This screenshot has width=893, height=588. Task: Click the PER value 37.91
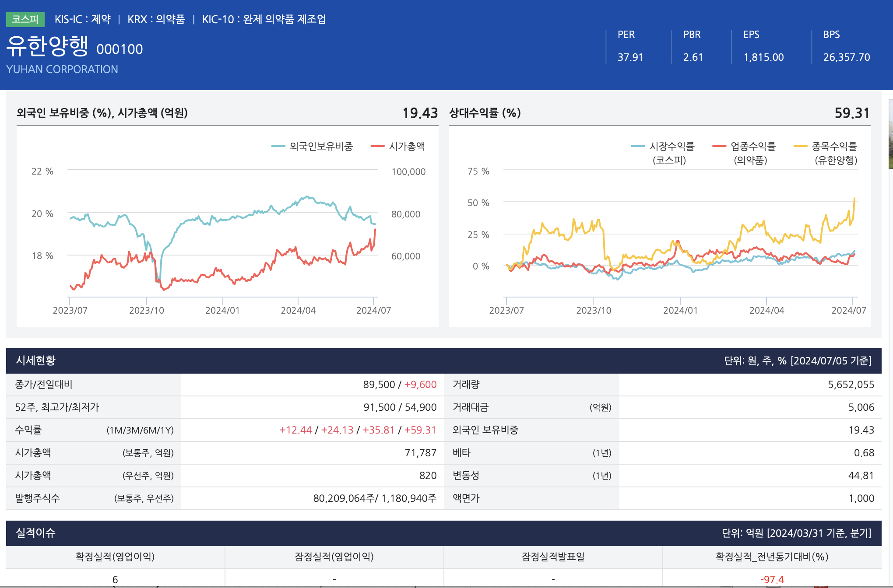pyautogui.click(x=630, y=57)
